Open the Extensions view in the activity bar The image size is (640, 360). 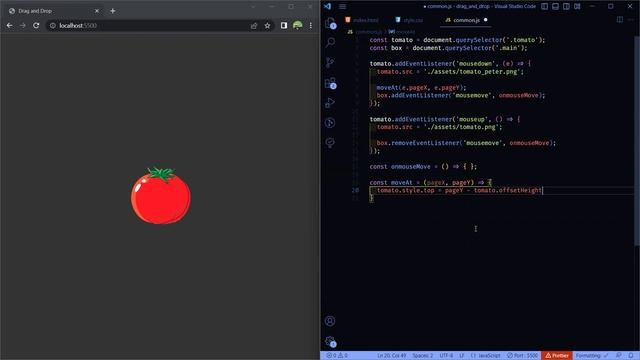tap(330, 83)
